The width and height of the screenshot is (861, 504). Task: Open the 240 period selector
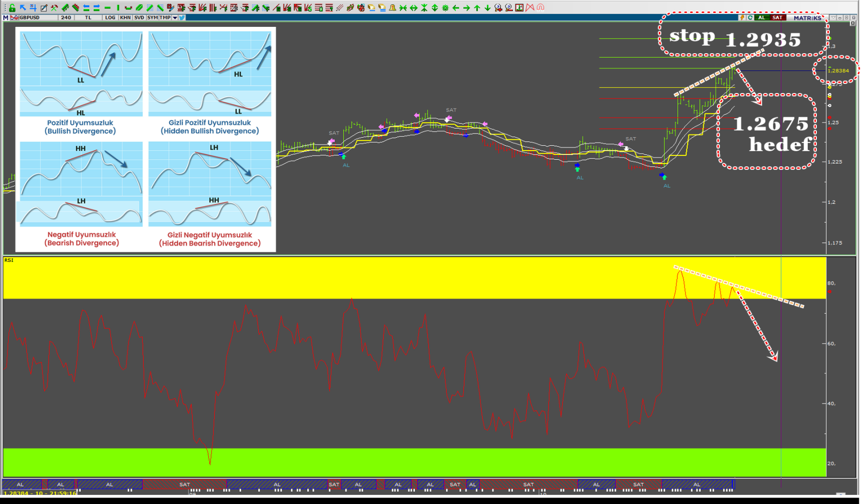coord(66,18)
